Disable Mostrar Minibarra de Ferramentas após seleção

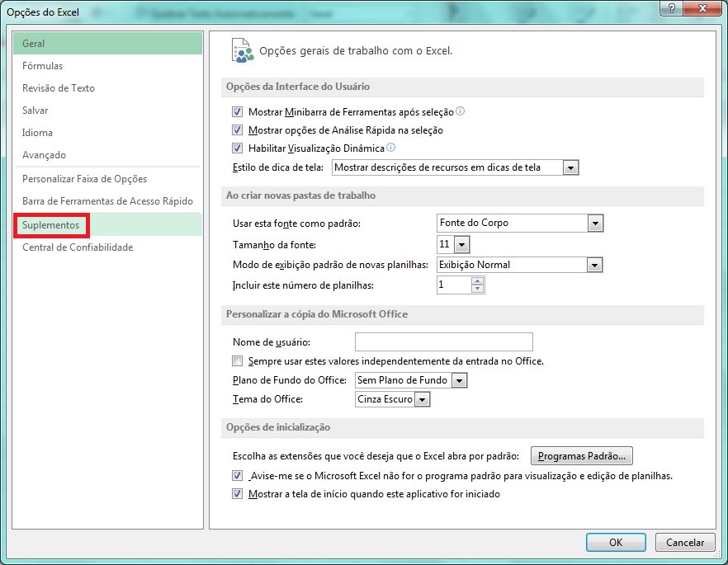(x=237, y=111)
